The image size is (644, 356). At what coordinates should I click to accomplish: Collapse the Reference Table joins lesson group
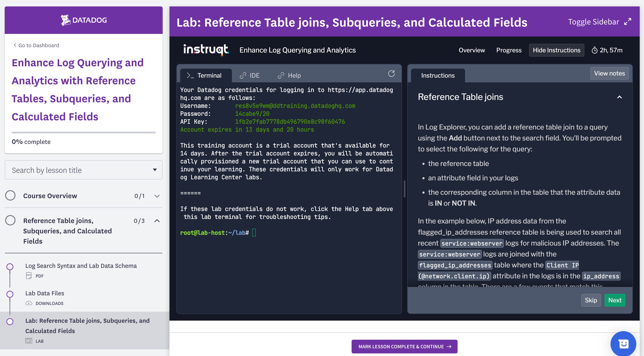click(x=157, y=221)
